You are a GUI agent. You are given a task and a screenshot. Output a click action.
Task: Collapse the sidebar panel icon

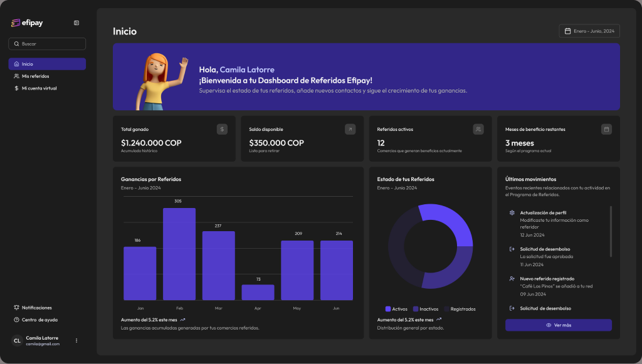(x=76, y=23)
